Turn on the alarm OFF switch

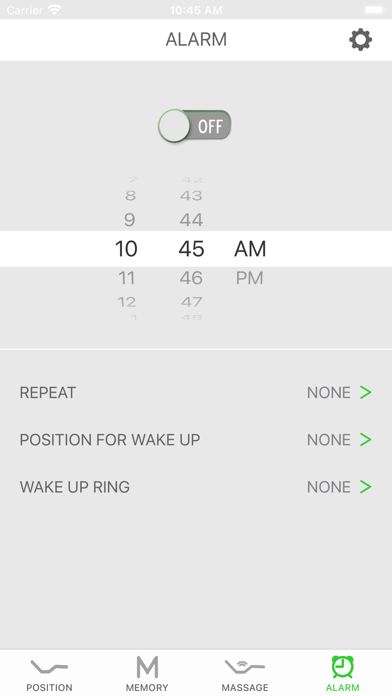click(x=195, y=126)
